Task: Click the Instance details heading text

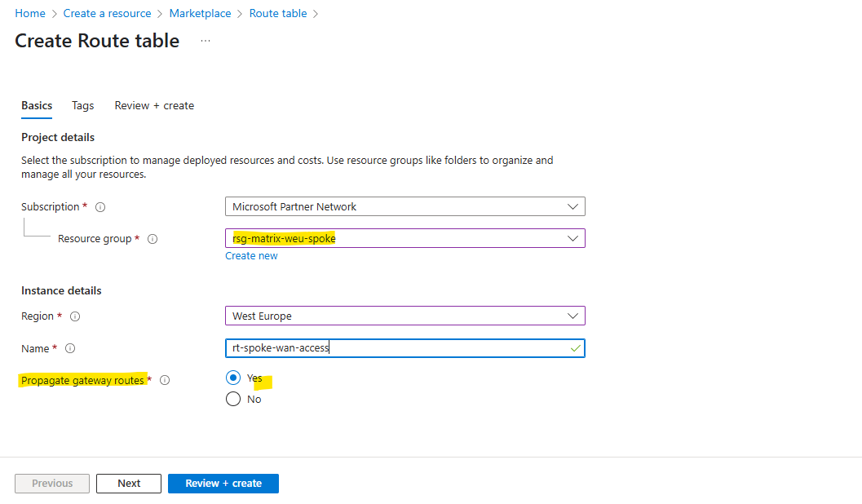Action: pyautogui.click(x=62, y=291)
